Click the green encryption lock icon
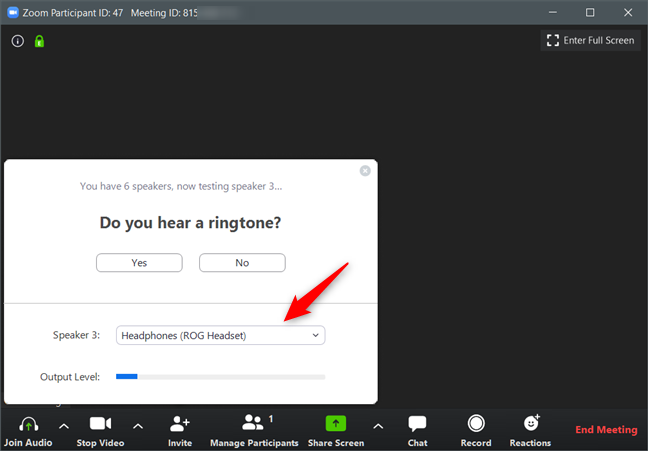This screenshot has width=648, height=451. [39, 41]
